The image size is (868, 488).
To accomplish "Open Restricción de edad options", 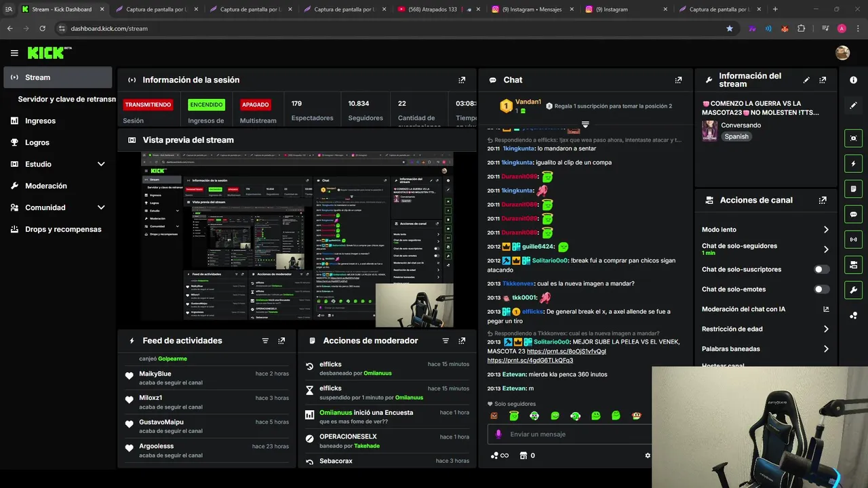I will (x=766, y=329).
